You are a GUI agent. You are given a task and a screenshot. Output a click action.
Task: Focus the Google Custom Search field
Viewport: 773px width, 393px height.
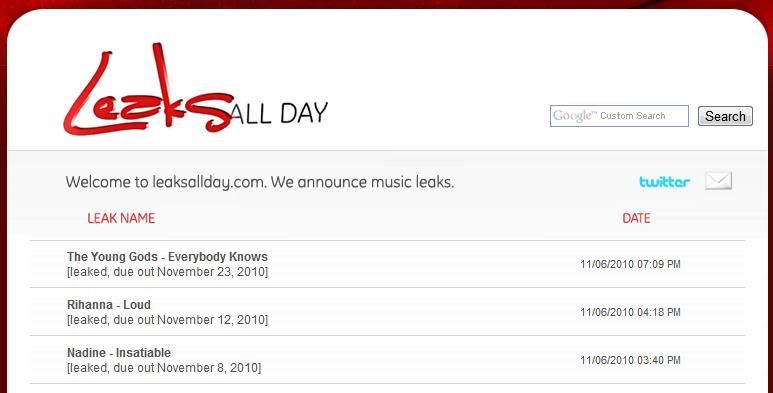point(619,116)
